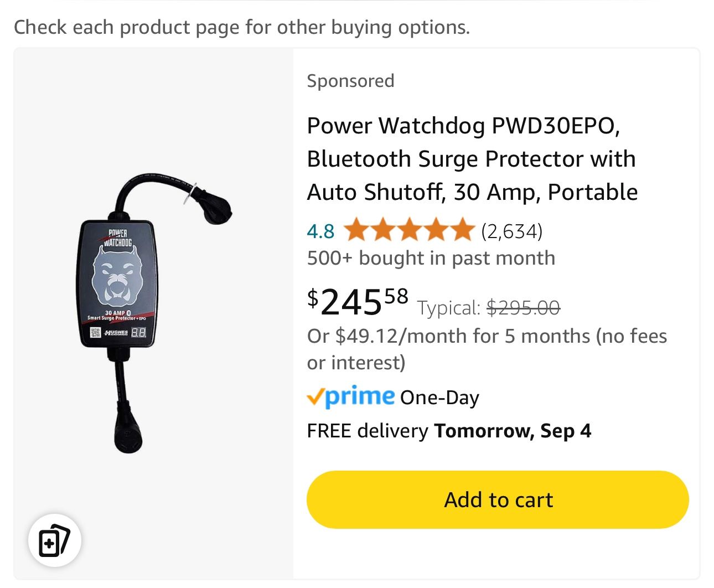Click the $245.58 price
Viewport: 714px width, 588px height.
[358, 302]
